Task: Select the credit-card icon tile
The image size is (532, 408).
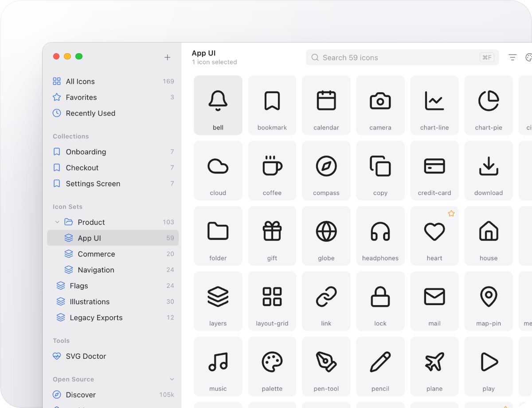Action: point(434,170)
